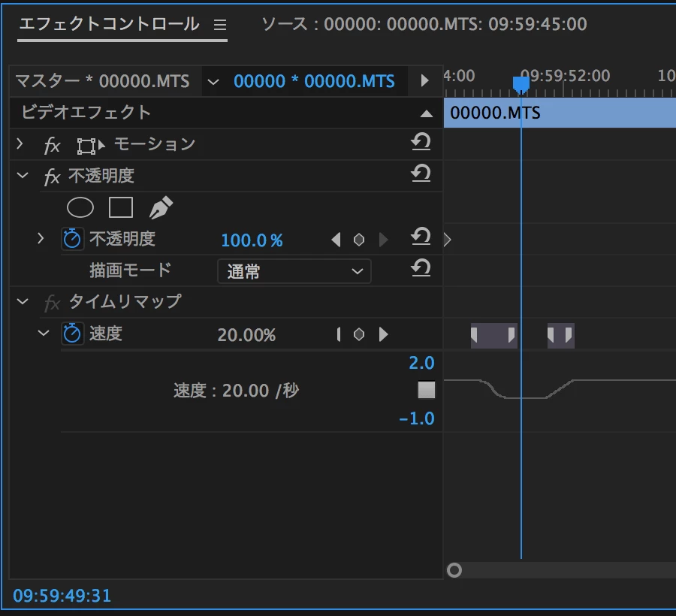The image size is (676, 616).
Task: Go to previous 不透明度 keyframe
Action: point(336,239)
